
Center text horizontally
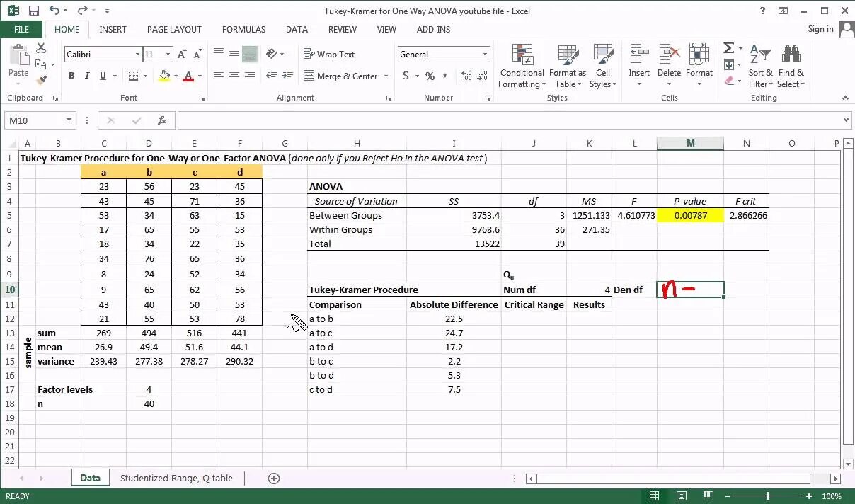[234, 76]
